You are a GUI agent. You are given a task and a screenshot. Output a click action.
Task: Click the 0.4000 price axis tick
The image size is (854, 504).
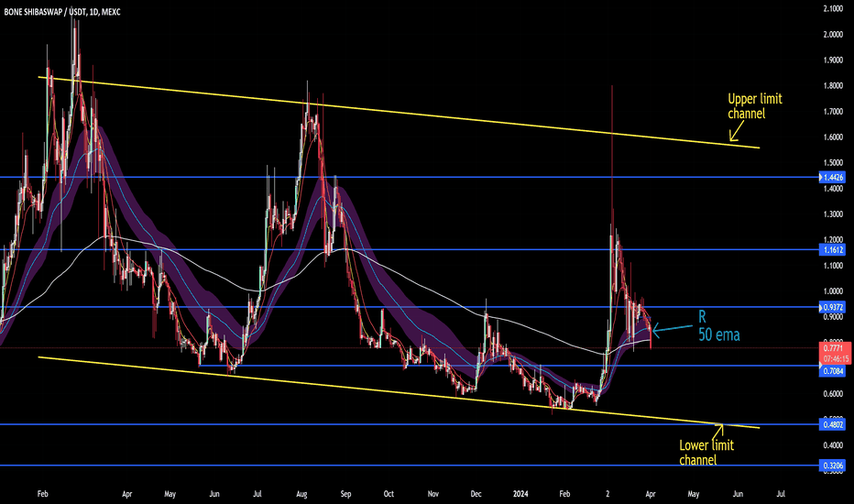[x=833, y=445]
